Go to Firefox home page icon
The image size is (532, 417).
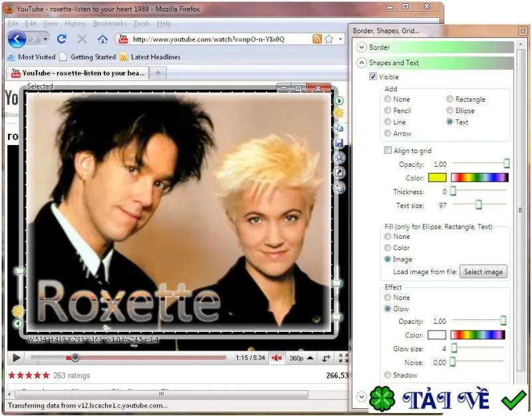click(102, 39)
